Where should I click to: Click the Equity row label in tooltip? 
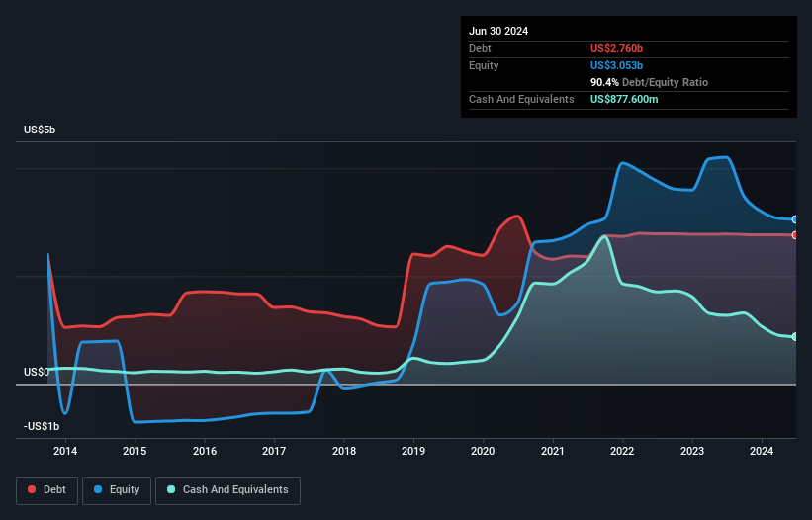(484, 65)
